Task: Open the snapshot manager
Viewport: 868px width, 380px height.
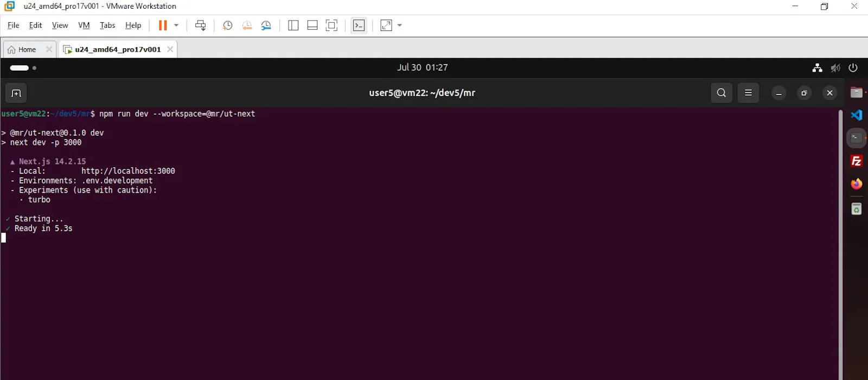Action: (x=266, y=26)
